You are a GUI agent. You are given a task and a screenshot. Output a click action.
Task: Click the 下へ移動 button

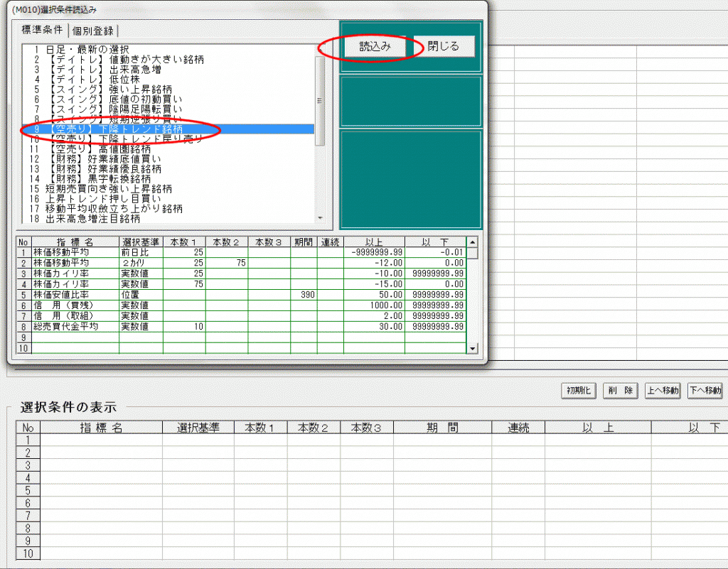pos(705,390)
